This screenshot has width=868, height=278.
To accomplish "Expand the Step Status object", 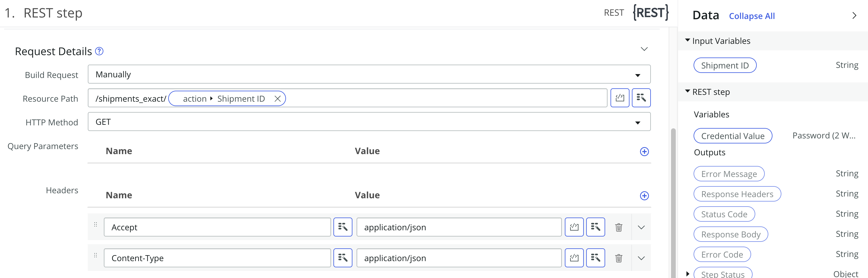I will click(687, 274).
